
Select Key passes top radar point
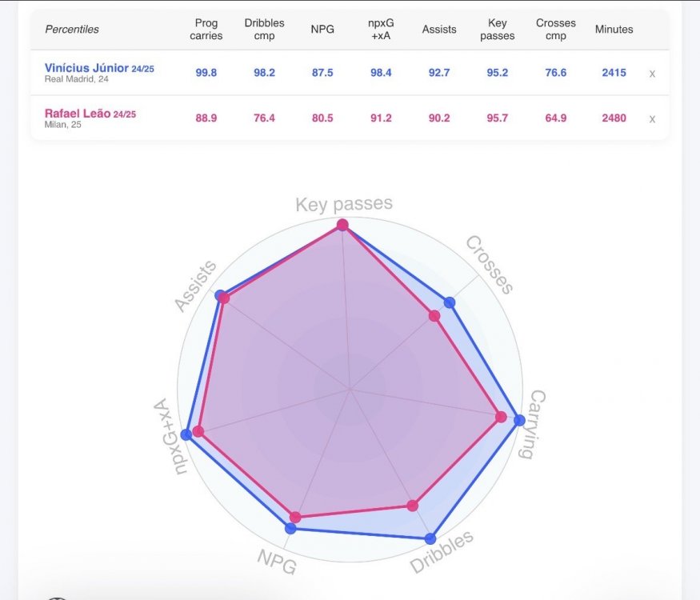tap(342, 225)
